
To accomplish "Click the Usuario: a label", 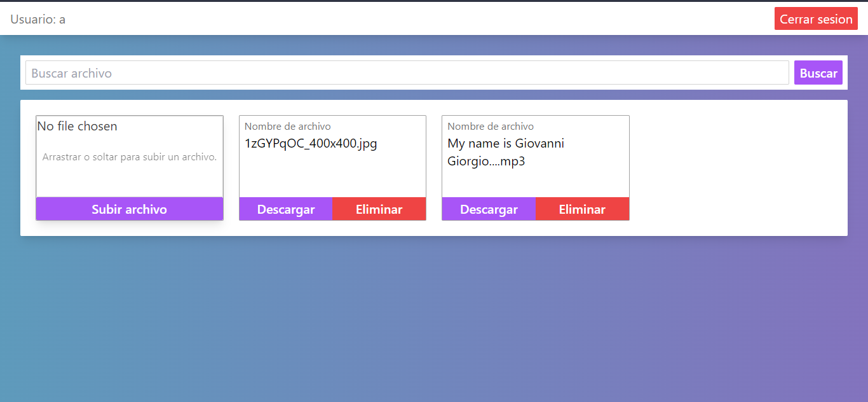I will pos(36,18).
